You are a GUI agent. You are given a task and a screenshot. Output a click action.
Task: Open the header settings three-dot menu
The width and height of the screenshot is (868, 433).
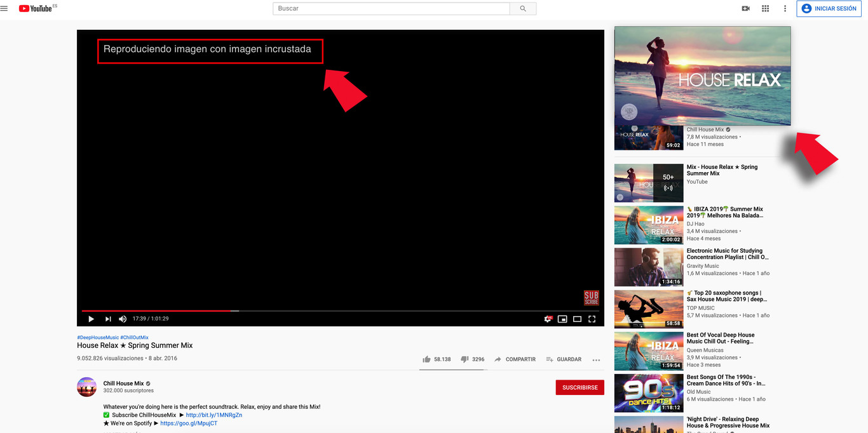pyautogui.click(x=785, y=8)
